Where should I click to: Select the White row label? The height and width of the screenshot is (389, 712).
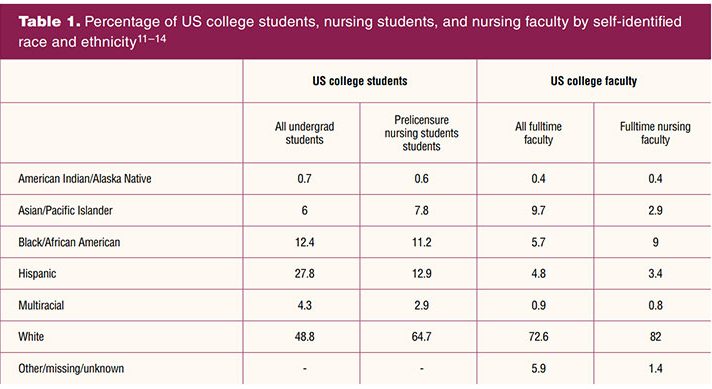coord(31,337)
